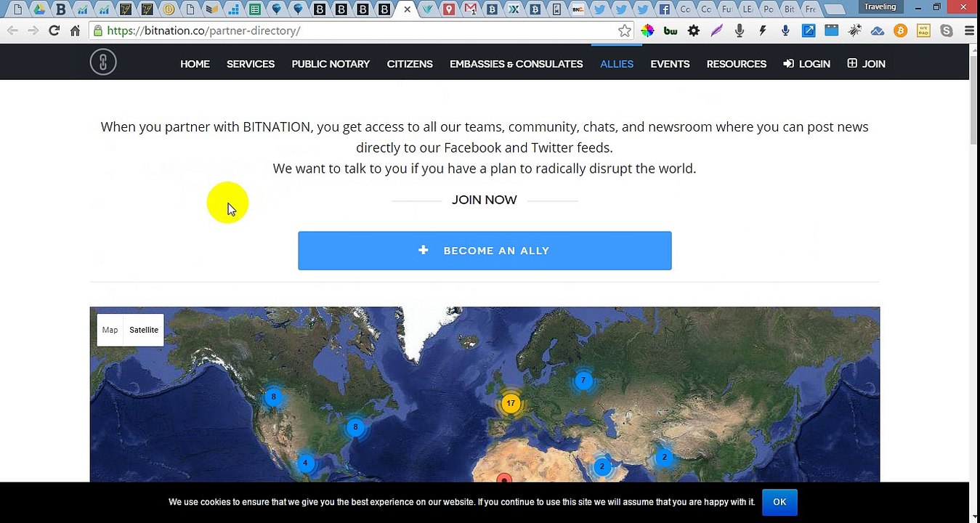Bookmark this page with the star
980x523 pixels.
point(625,31)
